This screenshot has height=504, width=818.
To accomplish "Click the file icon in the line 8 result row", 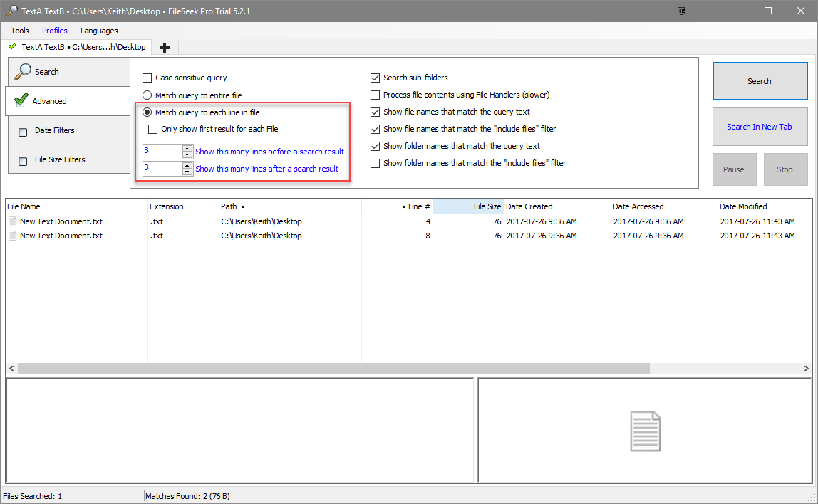I will [12, 236].
